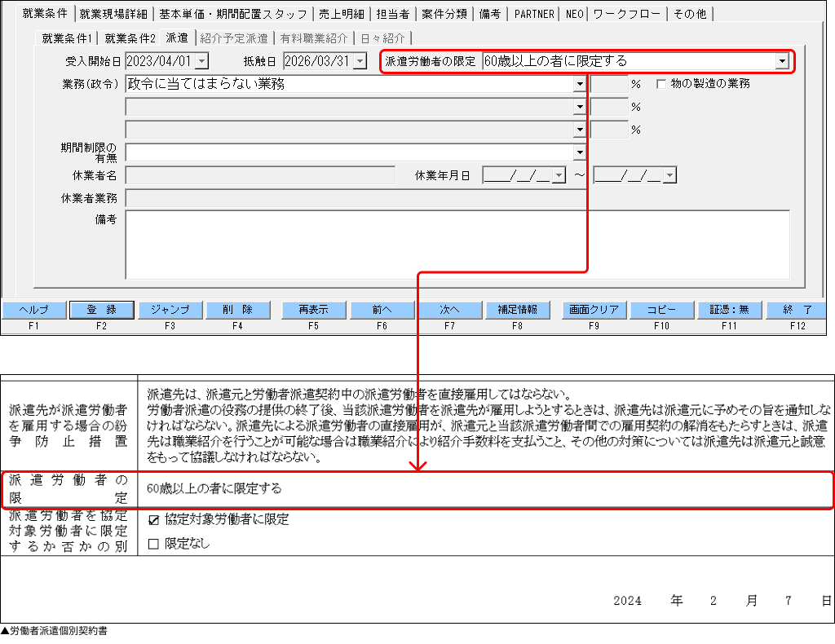Click the 再表示 F5 button
Image resolution: width=835 pixels, height=644 pixels.
click(314, 310)
